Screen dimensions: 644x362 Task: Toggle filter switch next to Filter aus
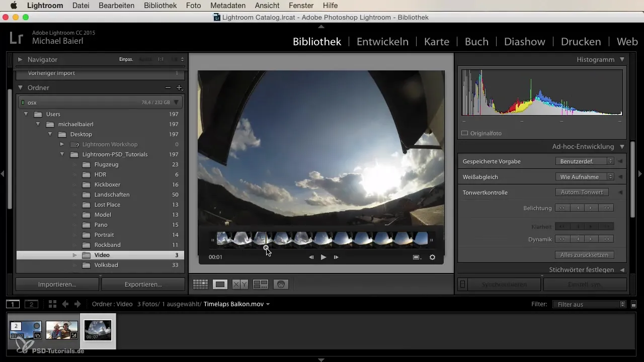(633, 305)
